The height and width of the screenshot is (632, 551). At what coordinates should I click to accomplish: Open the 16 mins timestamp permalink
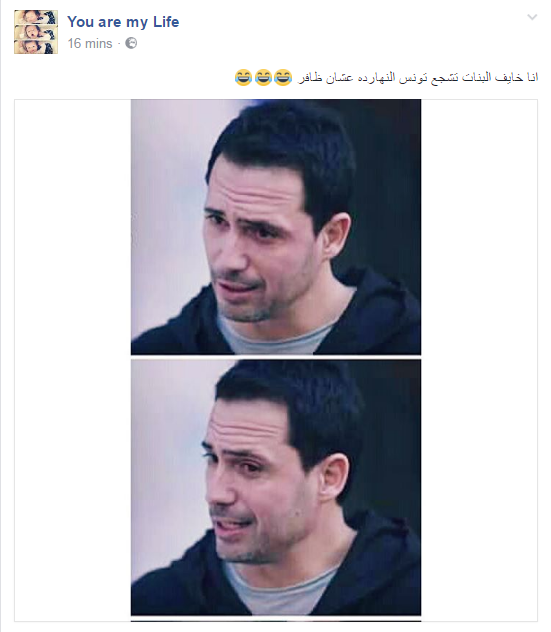[x=90, y=43]
